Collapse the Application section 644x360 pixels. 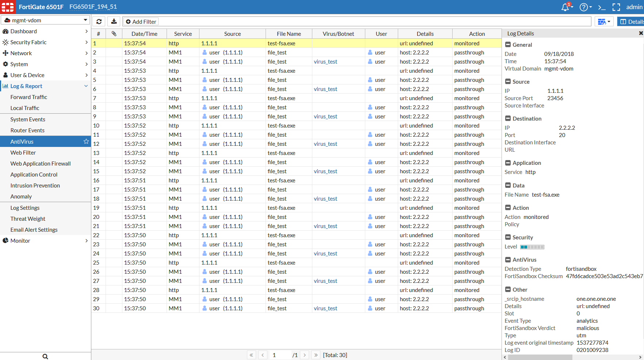(x=508, y=163)
